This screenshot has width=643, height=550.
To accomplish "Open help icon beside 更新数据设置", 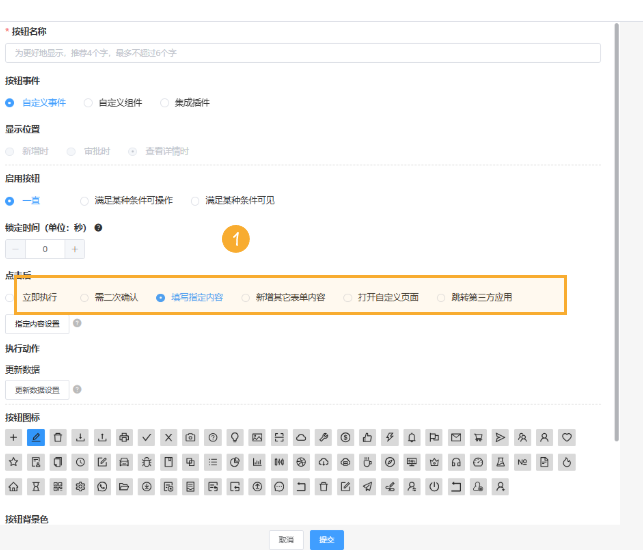I will (x=77, y=389).
